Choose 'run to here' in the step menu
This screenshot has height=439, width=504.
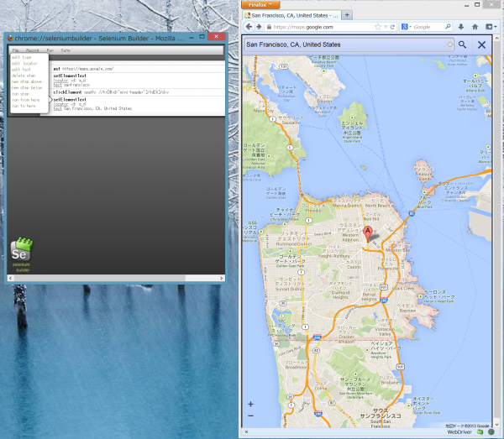pos(24,106)
